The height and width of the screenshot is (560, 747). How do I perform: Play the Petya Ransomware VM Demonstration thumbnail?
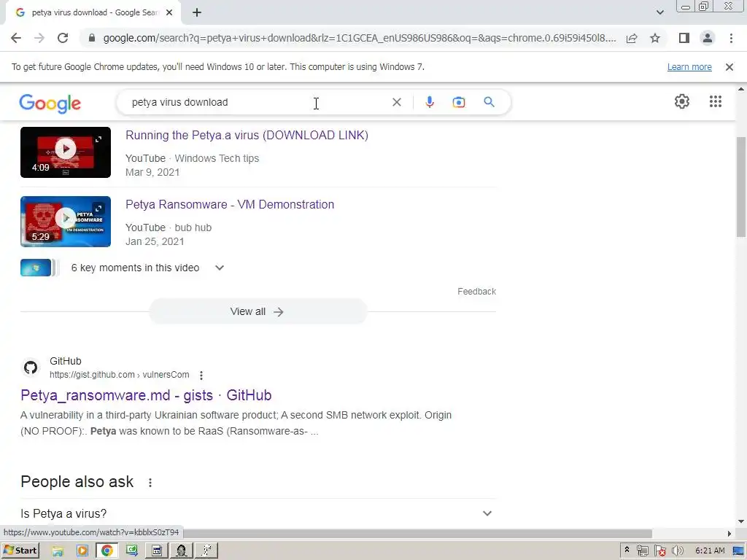pyautogui.click(x=66, y=222)
